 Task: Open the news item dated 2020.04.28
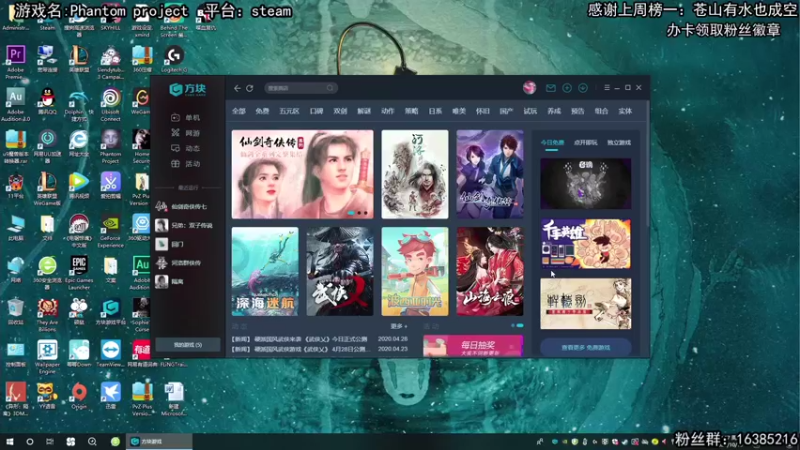[x=319, y=339]
